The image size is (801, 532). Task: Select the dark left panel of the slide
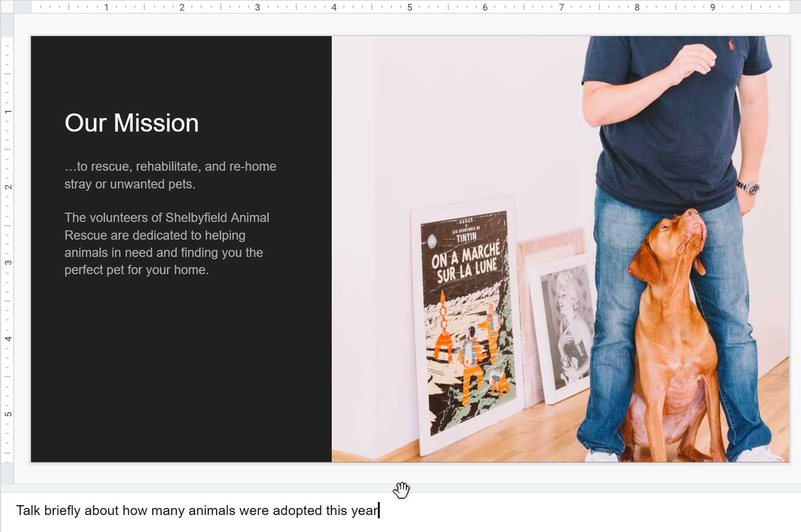179,369
